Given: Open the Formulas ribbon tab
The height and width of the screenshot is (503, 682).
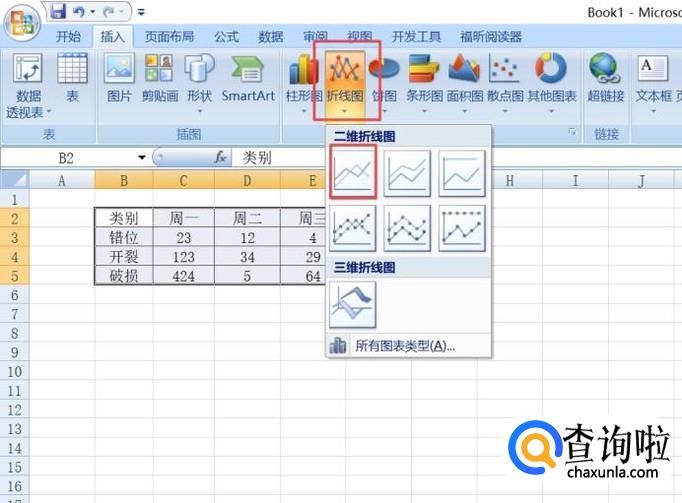Looking at the screenshot, I should (226, 37).
